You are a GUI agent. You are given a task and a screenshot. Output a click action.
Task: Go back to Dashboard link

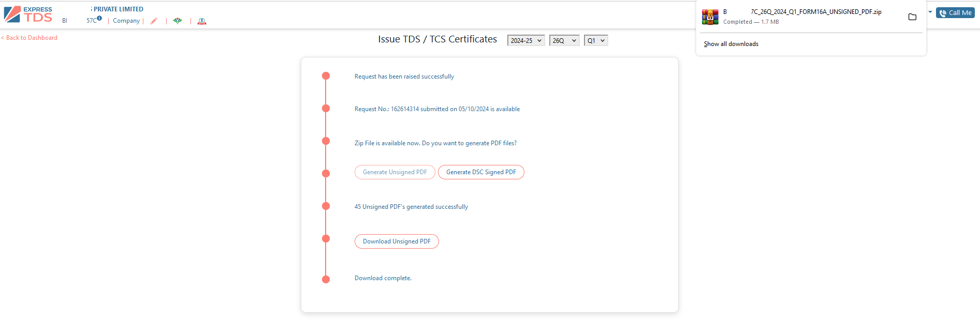tap(30, 38)
